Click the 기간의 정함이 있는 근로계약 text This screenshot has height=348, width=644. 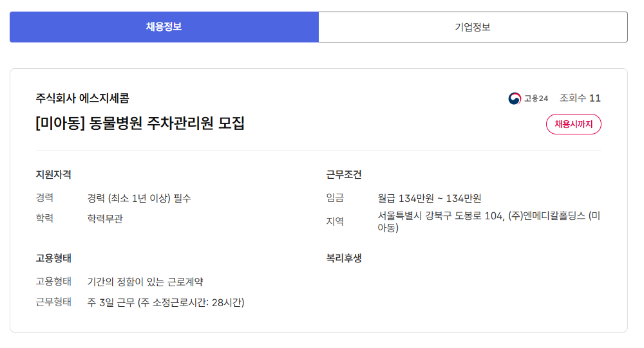point(146,282)
